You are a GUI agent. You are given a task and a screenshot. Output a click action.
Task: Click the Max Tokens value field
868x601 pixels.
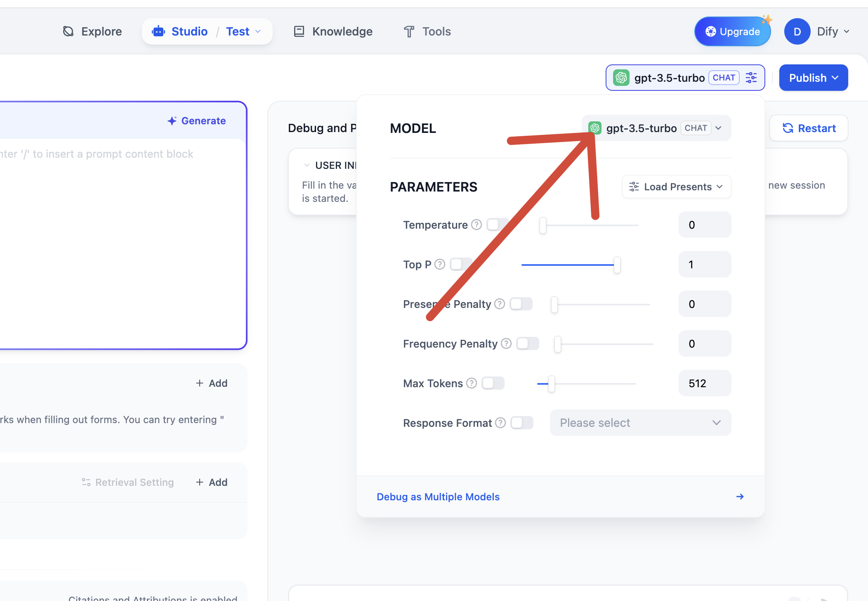point(705,383)
